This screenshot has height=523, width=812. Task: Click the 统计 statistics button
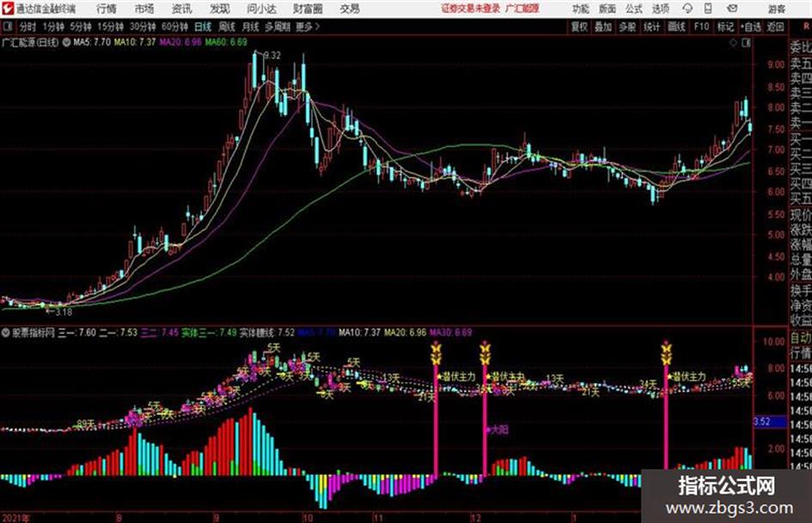(651, 27)
